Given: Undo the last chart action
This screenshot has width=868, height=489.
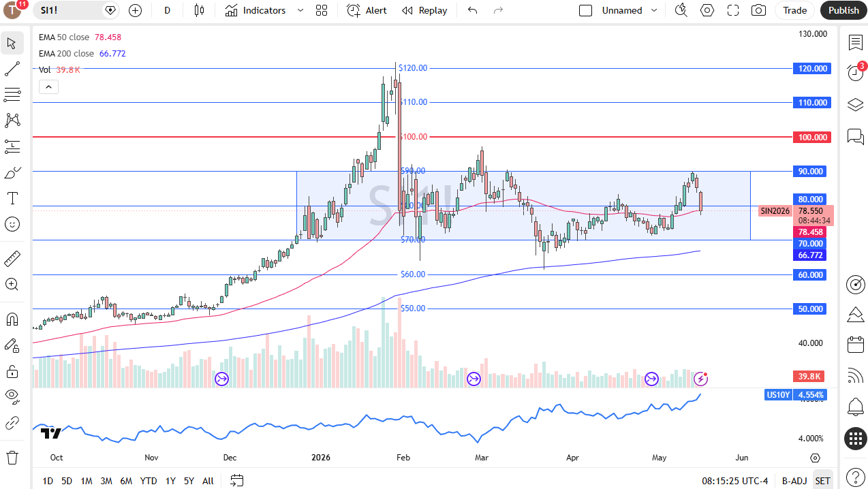Looking at the screenshot, I should pyautogui.click(x=472, y=10).
